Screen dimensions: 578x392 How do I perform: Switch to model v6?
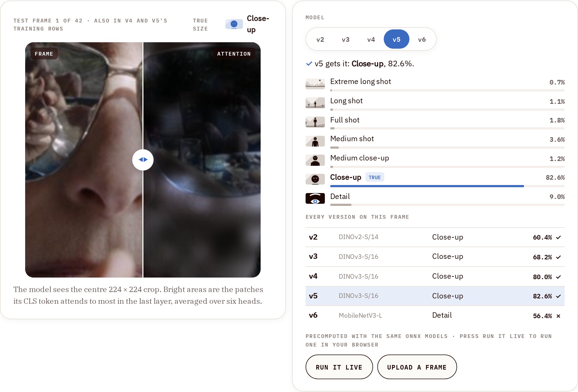[x=422, y=39]
